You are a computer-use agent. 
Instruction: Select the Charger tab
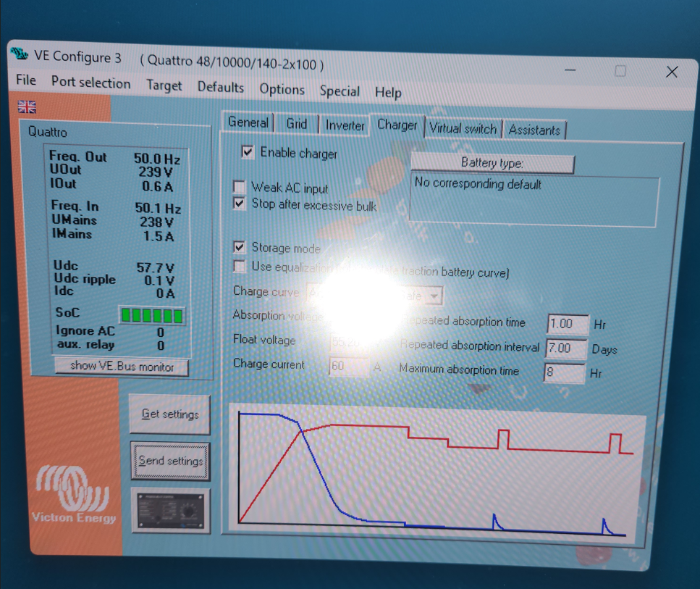[397, 125]
